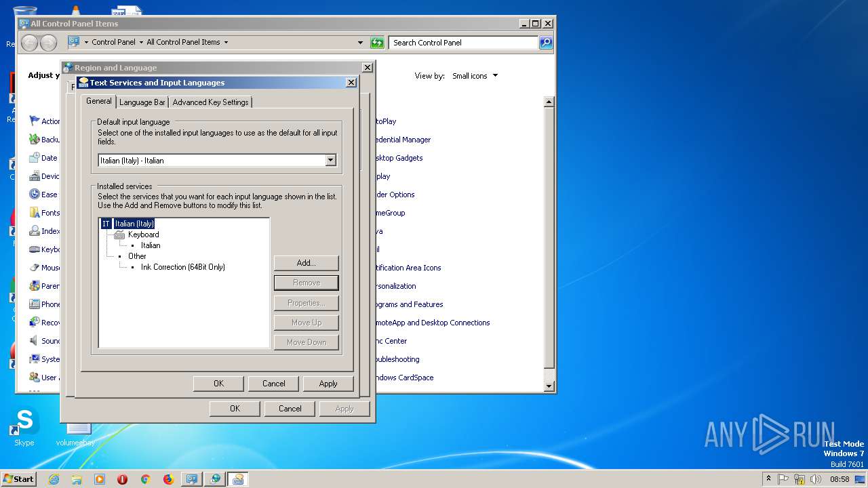Click Show desktop button at taskbar end
Image resolution: width=868 pixels, height=488 pixels.
(861, 479)
